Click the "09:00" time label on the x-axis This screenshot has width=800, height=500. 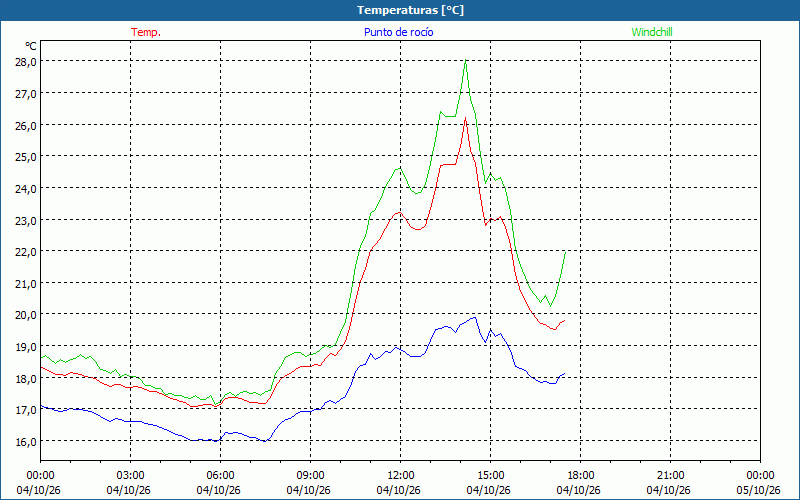[x=310, y=476]
